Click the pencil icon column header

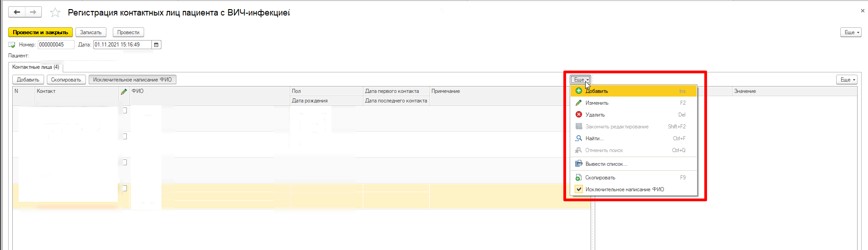[124, 92]
